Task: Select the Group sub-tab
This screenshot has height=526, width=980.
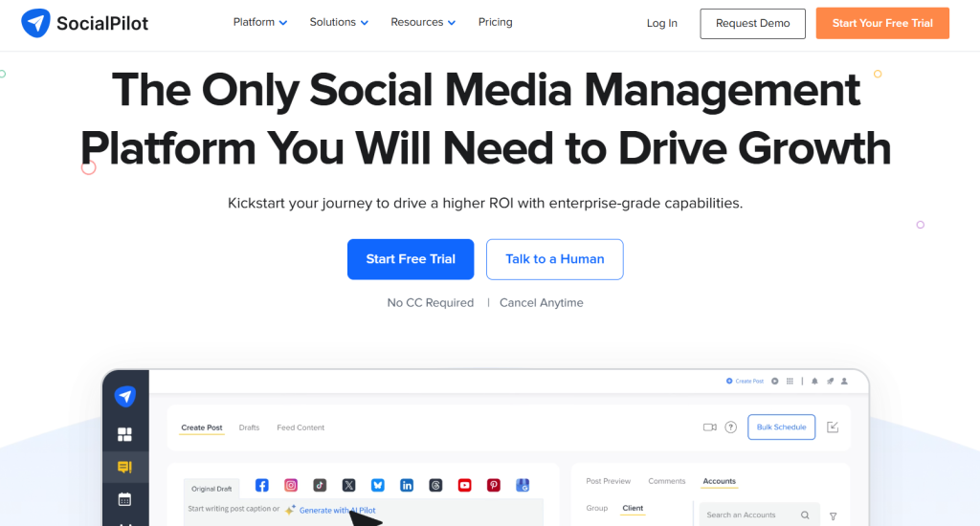Action: click(597, 509)
